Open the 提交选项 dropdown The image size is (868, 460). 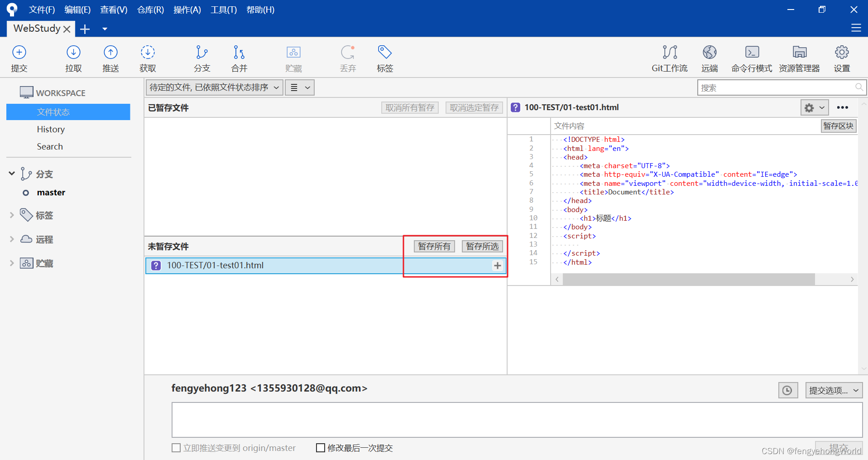click(x=834, y=390)
